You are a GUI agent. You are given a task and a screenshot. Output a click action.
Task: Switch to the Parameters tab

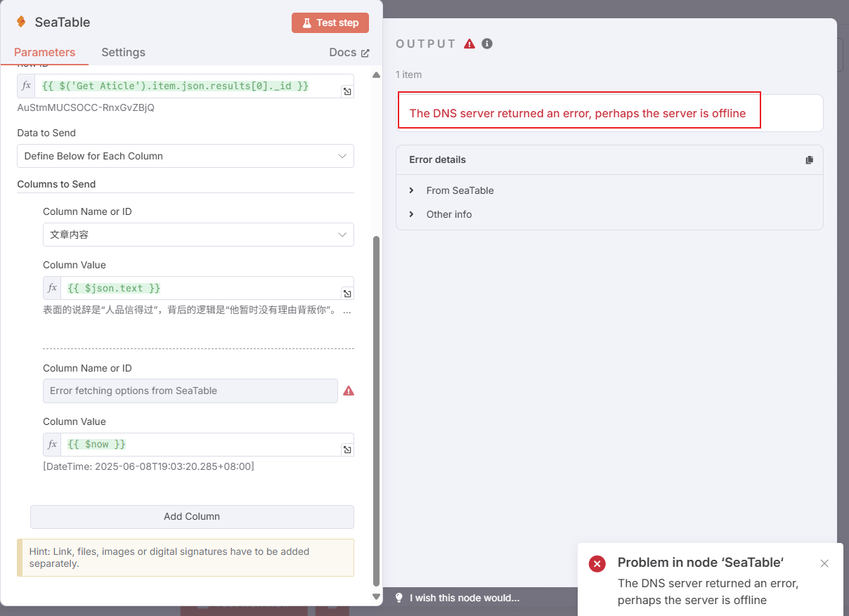point(44,52)
